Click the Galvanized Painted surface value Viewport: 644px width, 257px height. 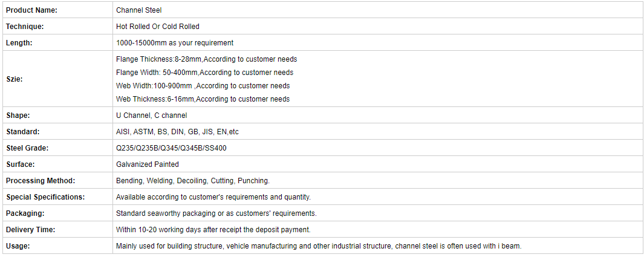click(148, 164)
